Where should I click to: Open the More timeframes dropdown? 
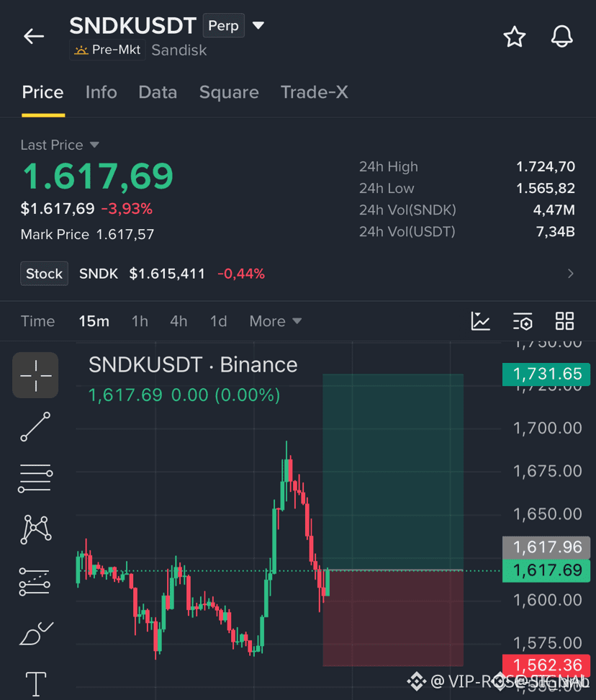275,321
